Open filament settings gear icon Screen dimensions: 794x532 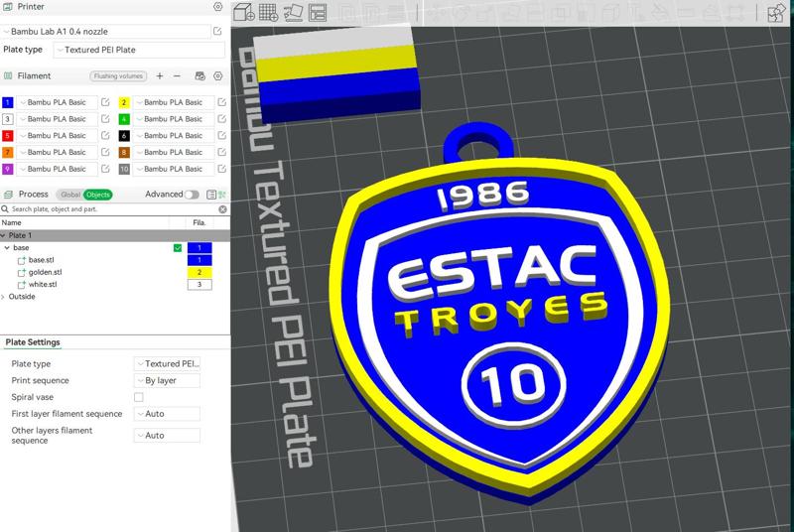(218, 75)
